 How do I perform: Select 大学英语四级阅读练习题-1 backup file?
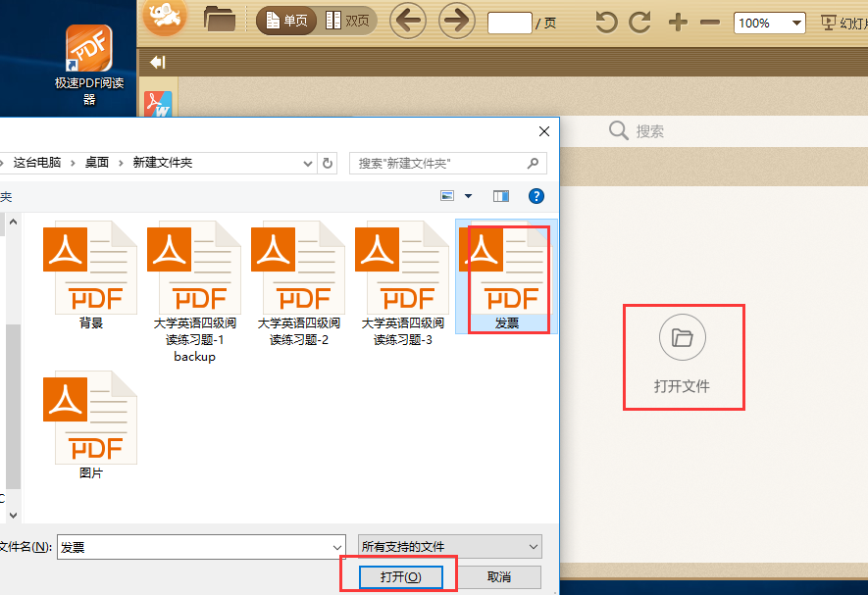tap(194, 292)
